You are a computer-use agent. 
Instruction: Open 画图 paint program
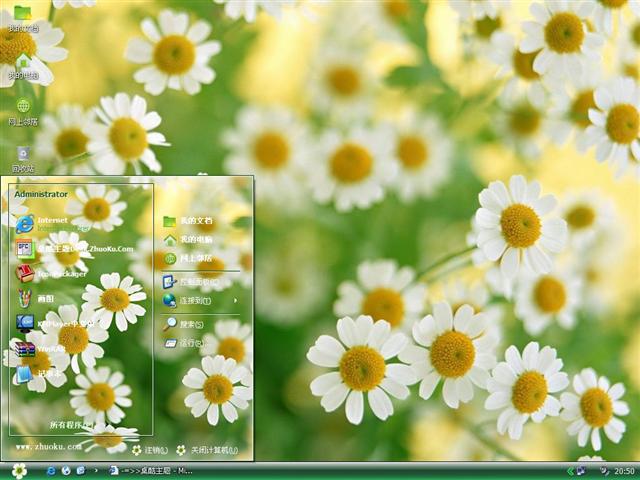(x=35, y=298)
